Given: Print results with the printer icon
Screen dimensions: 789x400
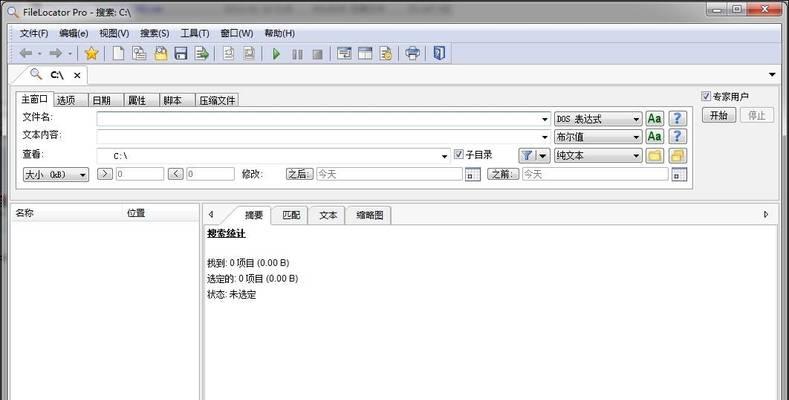Looking at the screenshot, I should click(x=413, y=53).
